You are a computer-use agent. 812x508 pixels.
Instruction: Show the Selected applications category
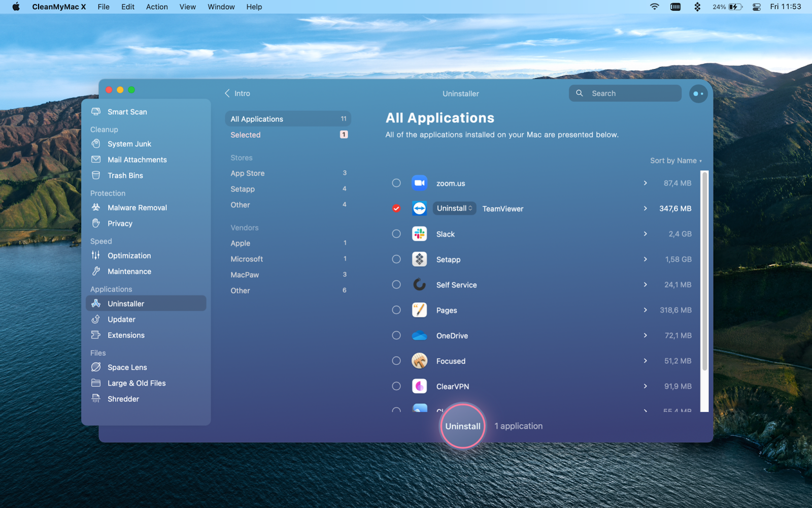[x=288, y=135]
